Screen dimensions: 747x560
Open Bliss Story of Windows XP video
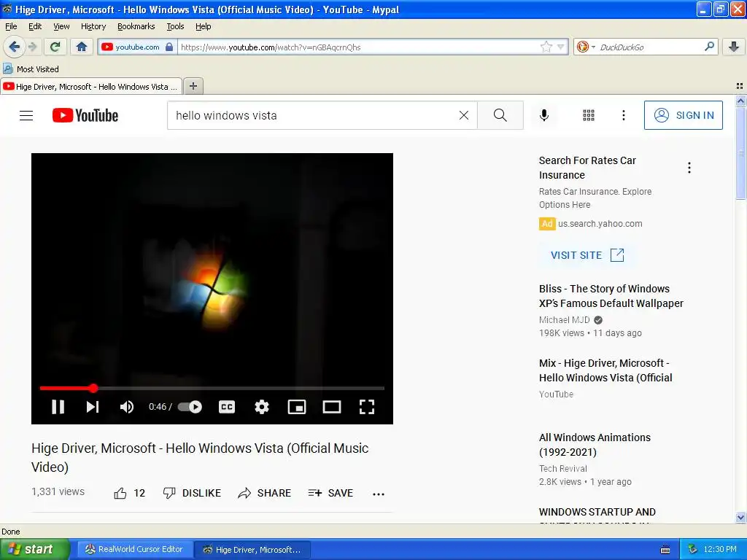611,296
